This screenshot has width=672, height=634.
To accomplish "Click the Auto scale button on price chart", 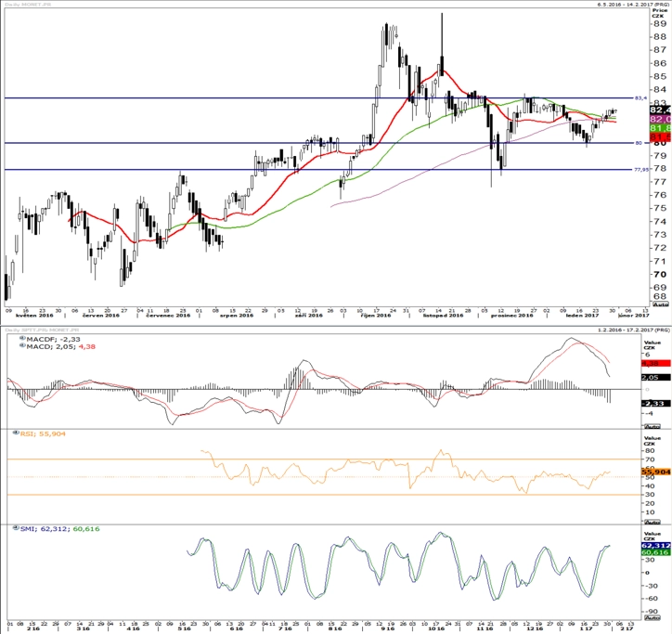I will click(661, 304).
